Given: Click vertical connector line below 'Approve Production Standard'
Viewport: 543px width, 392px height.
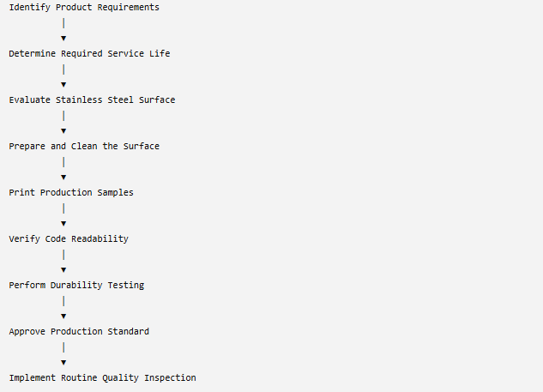Looking at the screenshot, I should coord(63,347).
